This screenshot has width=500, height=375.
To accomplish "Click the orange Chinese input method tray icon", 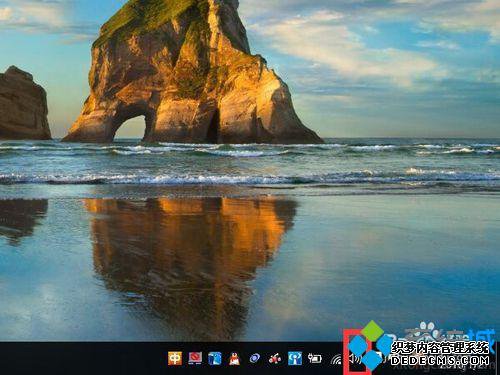I will click(175, 359).
